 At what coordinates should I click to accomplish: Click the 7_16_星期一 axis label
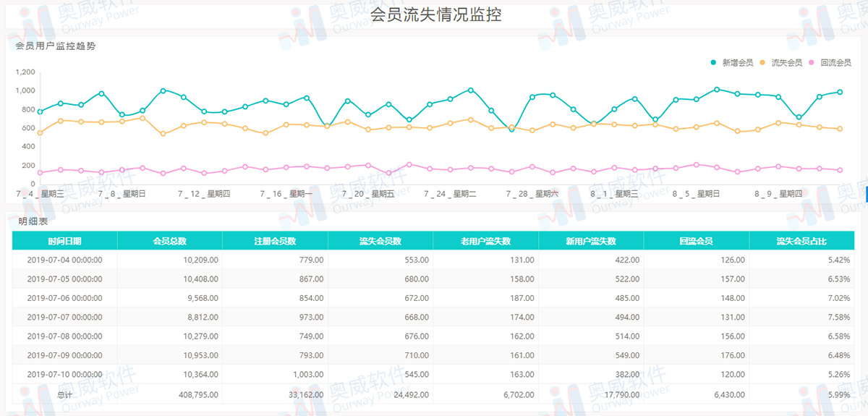(286, 194)
